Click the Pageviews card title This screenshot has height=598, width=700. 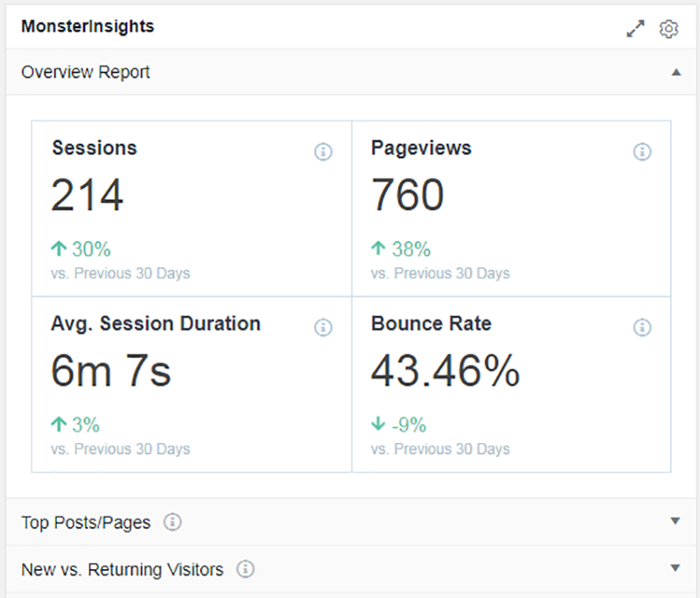(x=421, y=148)
